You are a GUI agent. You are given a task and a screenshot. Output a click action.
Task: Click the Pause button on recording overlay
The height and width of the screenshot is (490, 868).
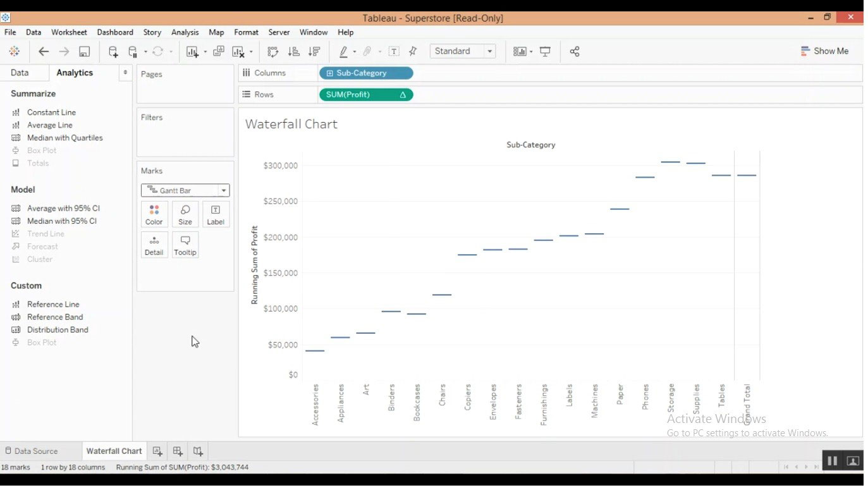[832, 461]
